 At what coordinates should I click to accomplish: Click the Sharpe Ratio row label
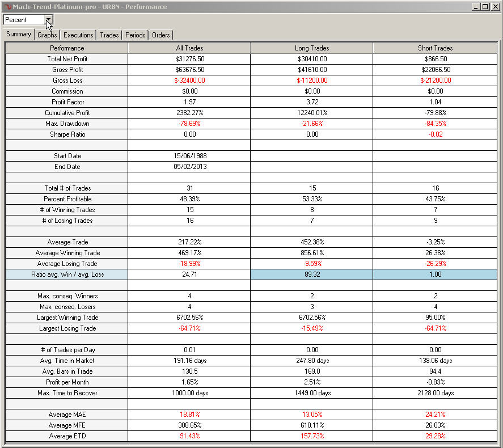(66, 134)
